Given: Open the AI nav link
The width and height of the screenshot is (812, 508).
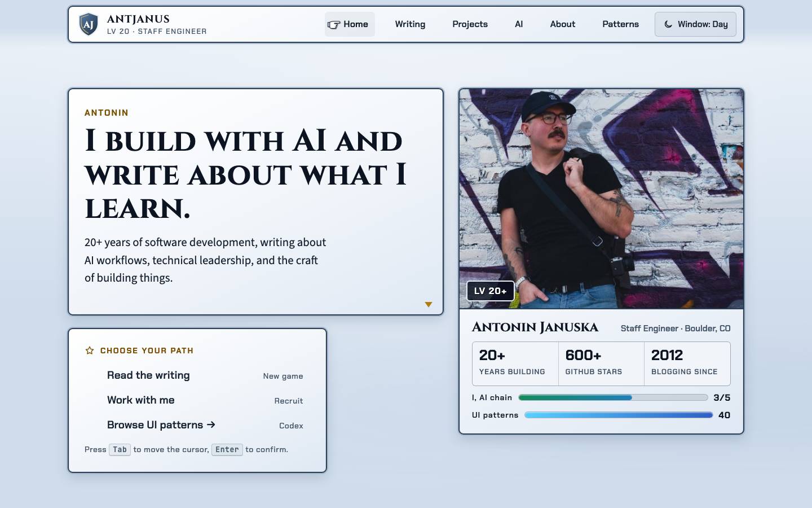Looking at the screenshot, I should click(x=519, y=24).
